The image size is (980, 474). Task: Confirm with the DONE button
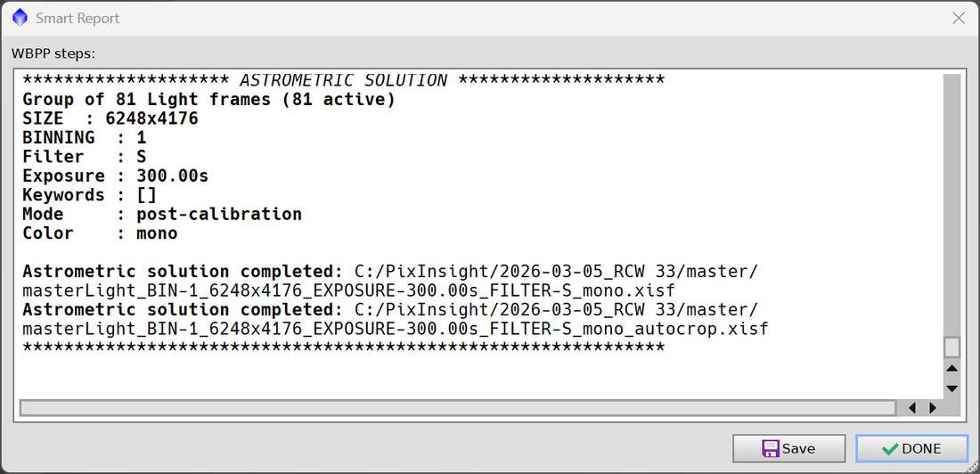click(911, 448)
